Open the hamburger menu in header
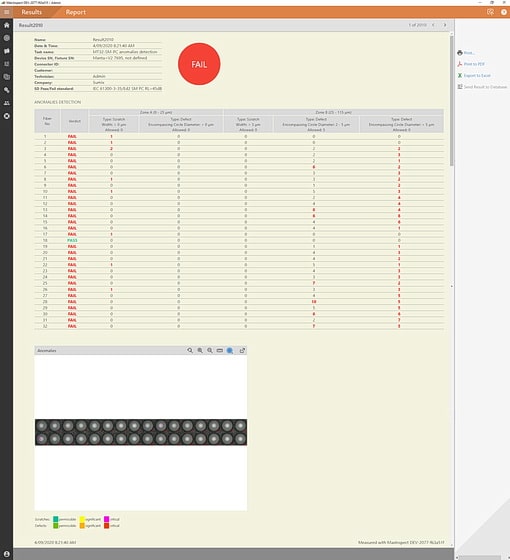 click(6, 12)
